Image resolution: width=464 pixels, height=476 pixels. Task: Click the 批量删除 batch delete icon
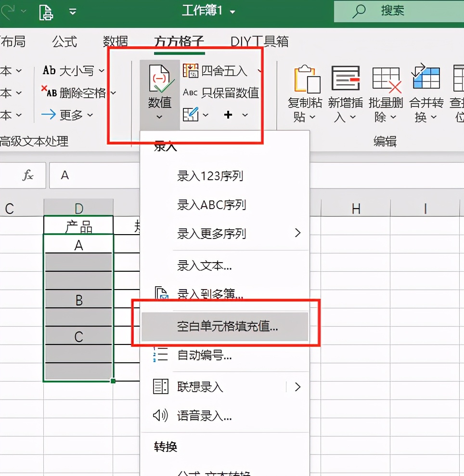[x=386, y=79]
